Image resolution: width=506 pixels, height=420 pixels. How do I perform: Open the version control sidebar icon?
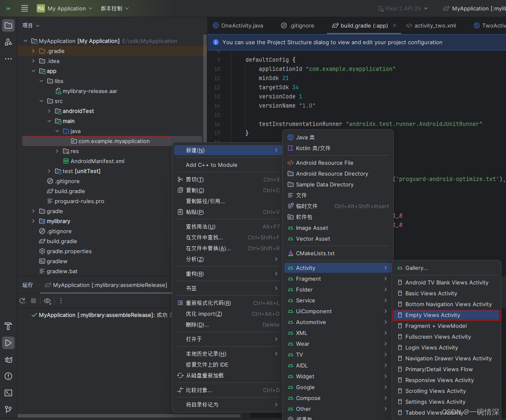8,410
